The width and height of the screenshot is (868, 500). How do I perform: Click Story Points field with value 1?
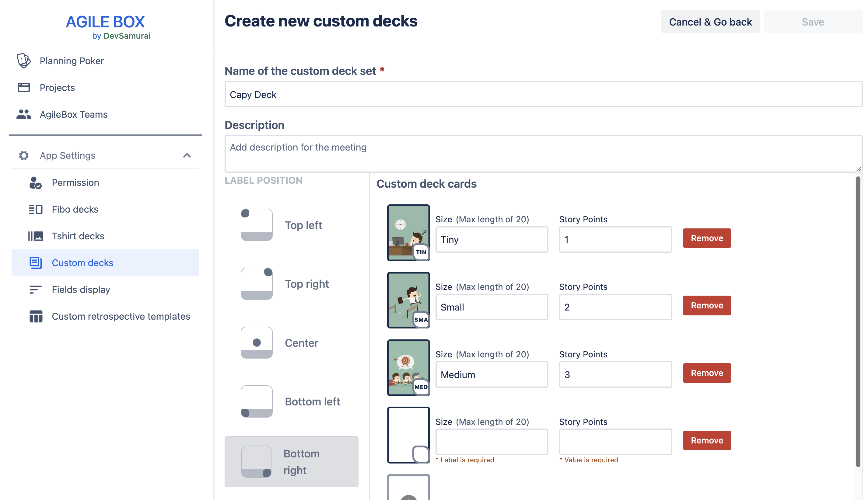[615, 239]
